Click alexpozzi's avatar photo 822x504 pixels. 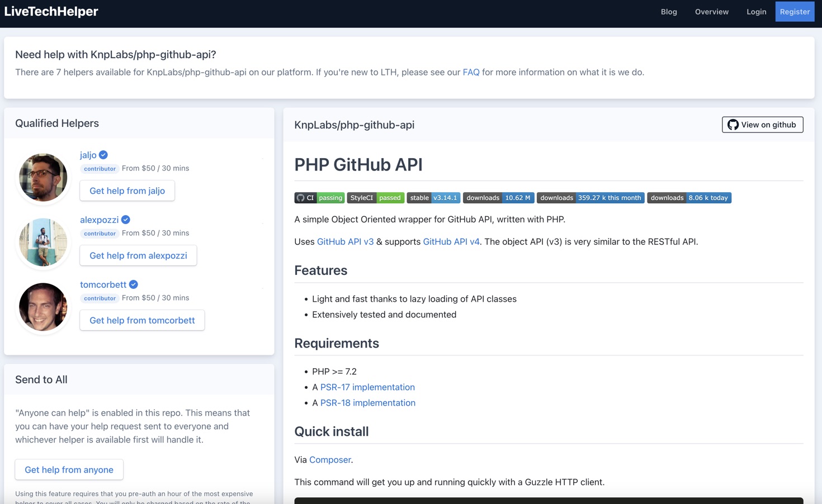(x=43, y=242)
